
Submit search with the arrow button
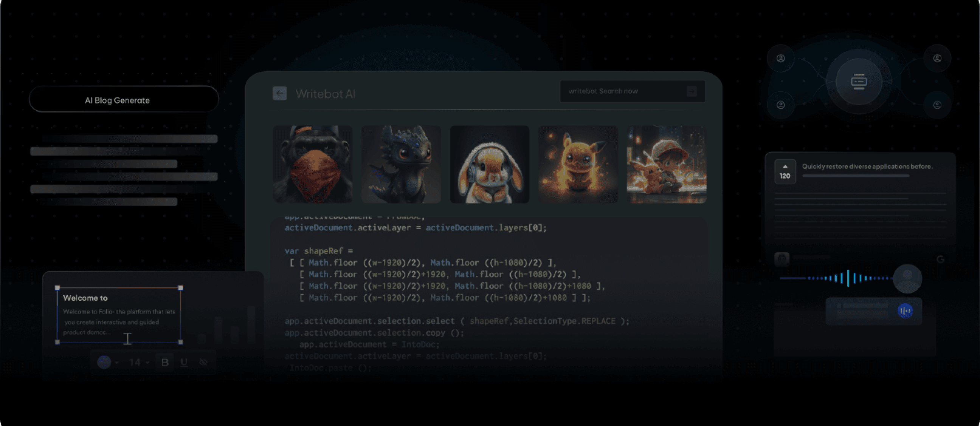pos(692,91)
